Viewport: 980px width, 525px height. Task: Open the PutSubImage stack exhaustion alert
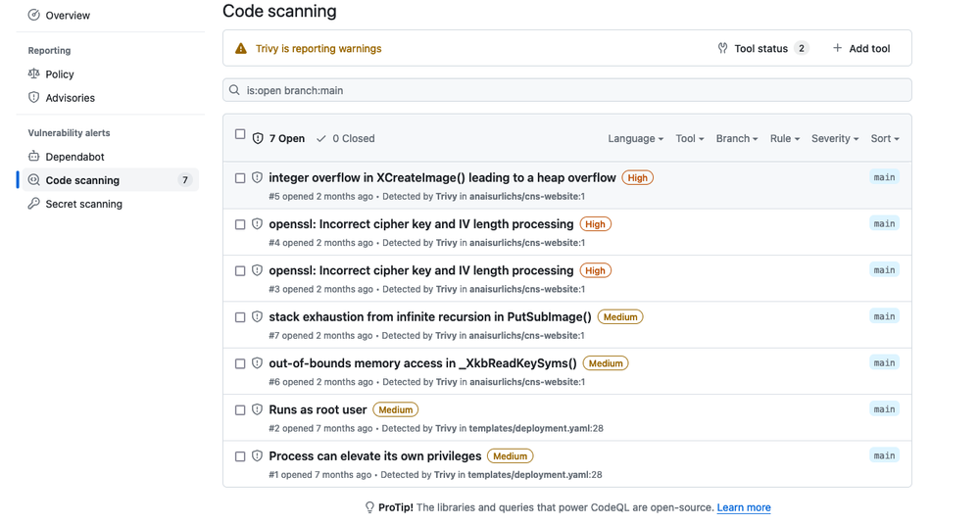point(429,317)
